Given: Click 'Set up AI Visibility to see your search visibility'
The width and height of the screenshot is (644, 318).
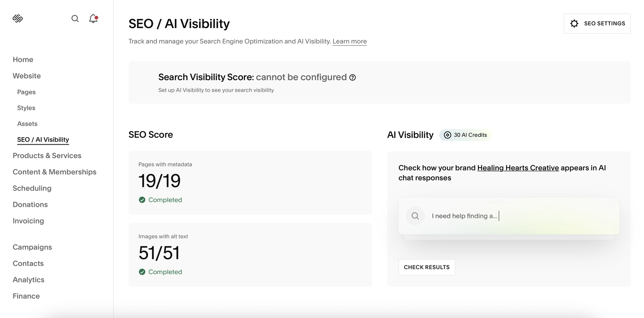Looking at the screenshot, I should 216,90.
